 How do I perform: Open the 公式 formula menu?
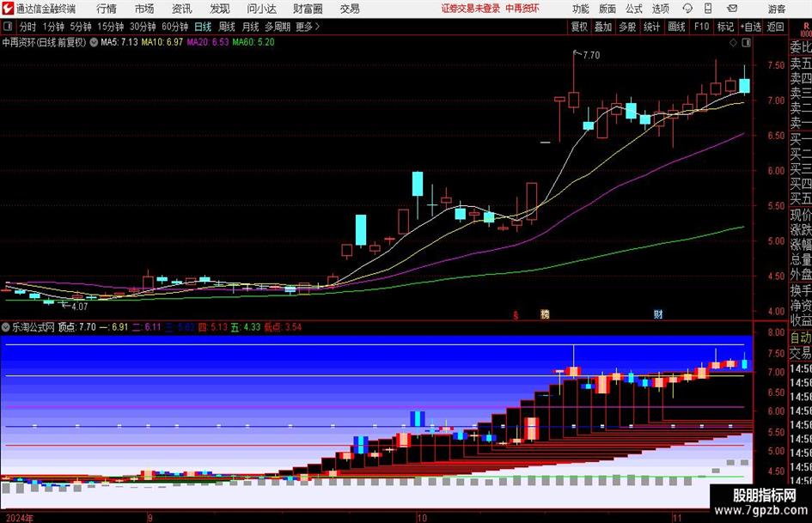tap(634, 9)
